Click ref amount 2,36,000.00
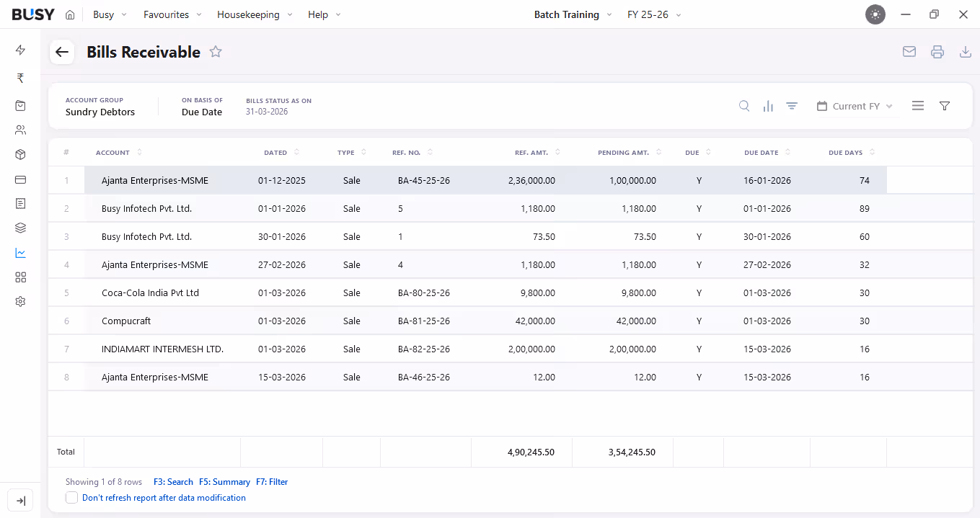Image resolution: width=980 pixels, height=518 pixels. click(x=531, y=181)
